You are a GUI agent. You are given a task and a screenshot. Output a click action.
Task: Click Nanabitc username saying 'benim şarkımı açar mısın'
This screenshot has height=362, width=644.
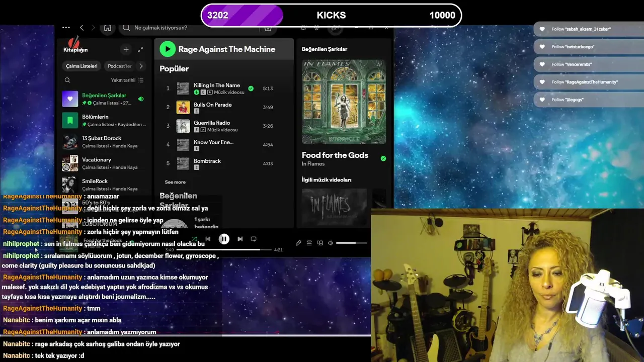(17, 320)
